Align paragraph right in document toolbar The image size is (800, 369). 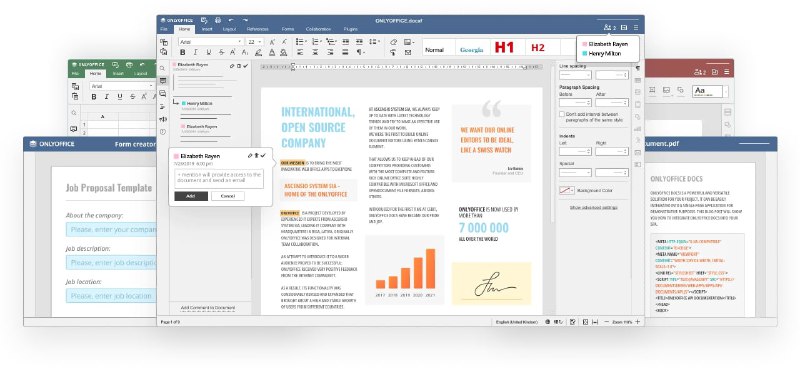pyautogui.click(x=331, y=53)
